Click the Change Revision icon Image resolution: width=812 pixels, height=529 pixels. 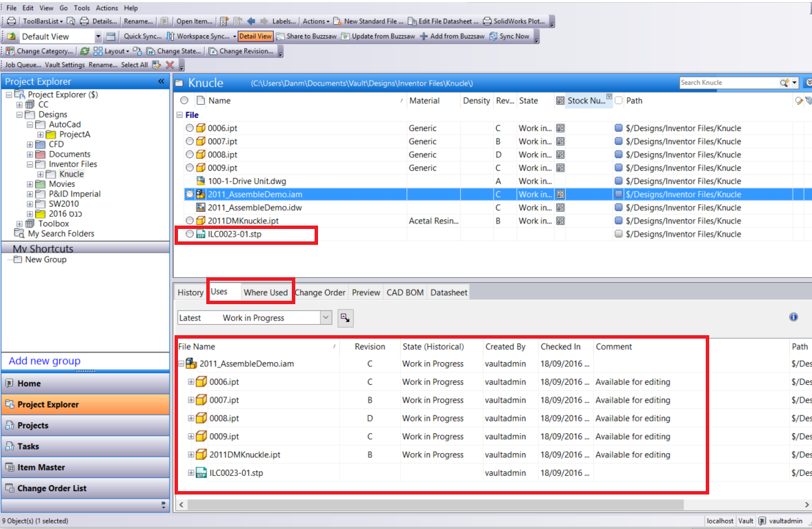(213, 51)
